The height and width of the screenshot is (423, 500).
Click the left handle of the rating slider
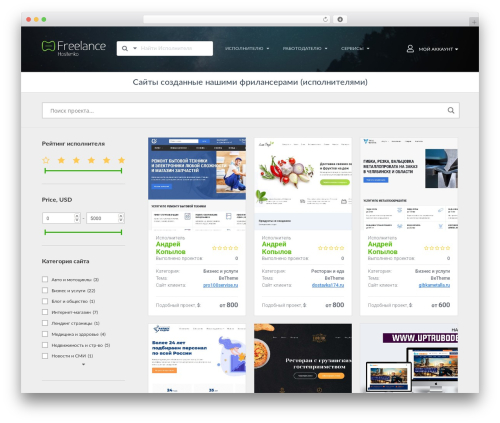(45, 171)
